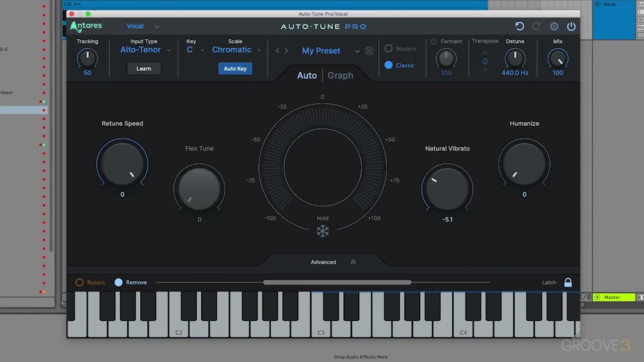Click the Natural Vibrato knob
The image size is (644, 362).
click(x=447, y=189)
